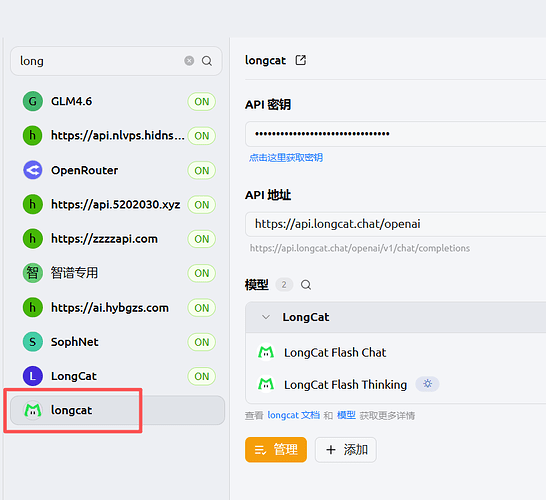Toggle the ON badge for api.nlvps.hidns provider
Viewport: 546px width, 500px height.
[202, 136]
